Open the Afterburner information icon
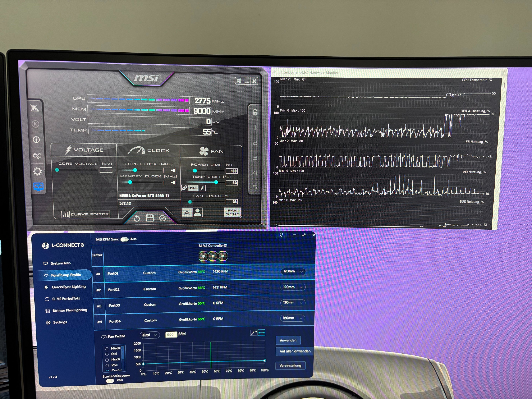Image resolution: width=532 pixels, height=399 pixels. point(36,140)
